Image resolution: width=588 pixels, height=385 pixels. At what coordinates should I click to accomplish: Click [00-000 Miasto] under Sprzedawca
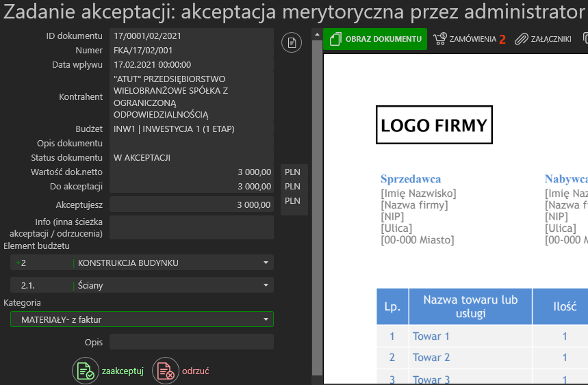417,240
